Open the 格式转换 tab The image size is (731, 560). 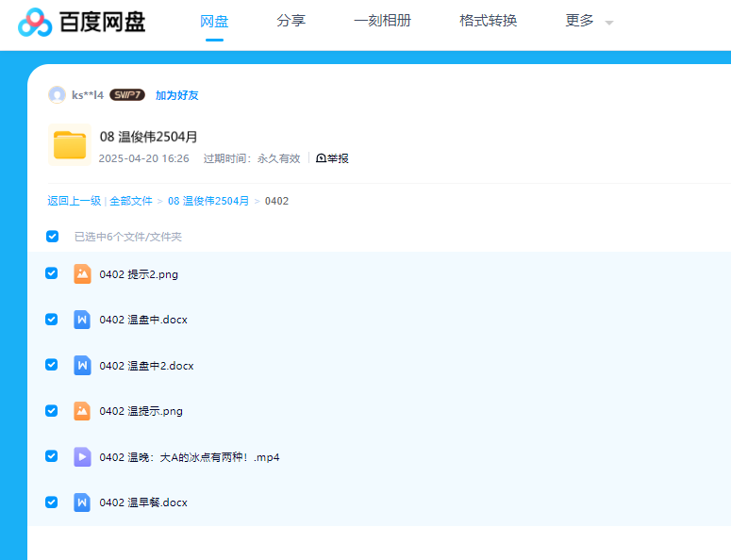tap(488, 21)
